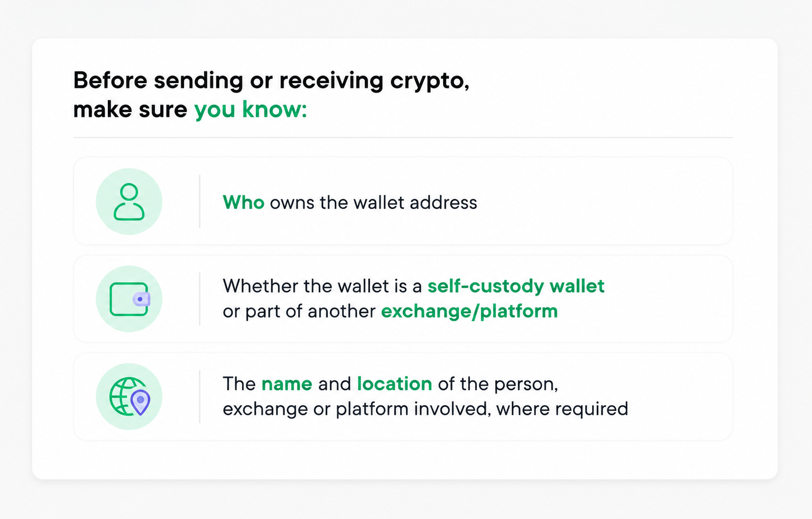Click the "exchange/platform" green text
This screenshot has height=519, width=812.
[x=469, y=311]
